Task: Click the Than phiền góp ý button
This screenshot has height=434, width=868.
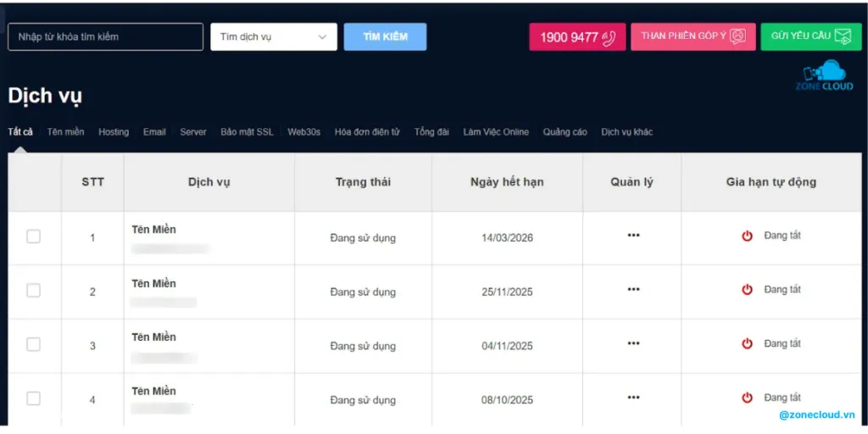Action: click(x=693, y=37)
